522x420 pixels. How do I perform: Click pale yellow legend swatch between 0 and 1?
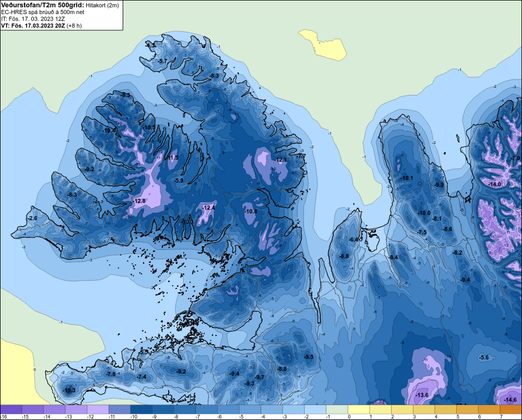tap(359, 410)
